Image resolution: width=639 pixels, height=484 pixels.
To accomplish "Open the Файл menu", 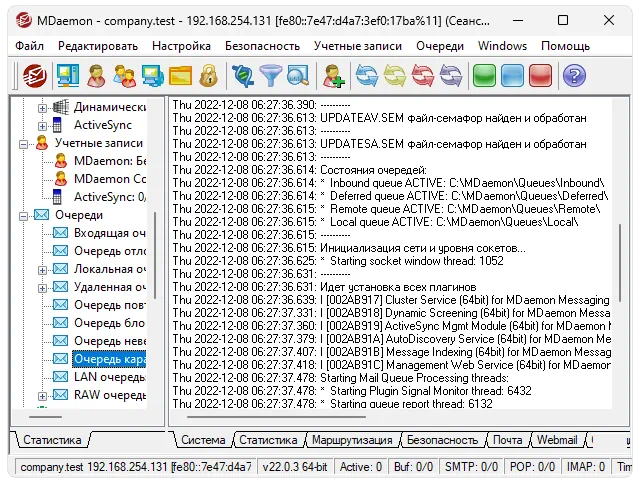I will coord(29,46).
